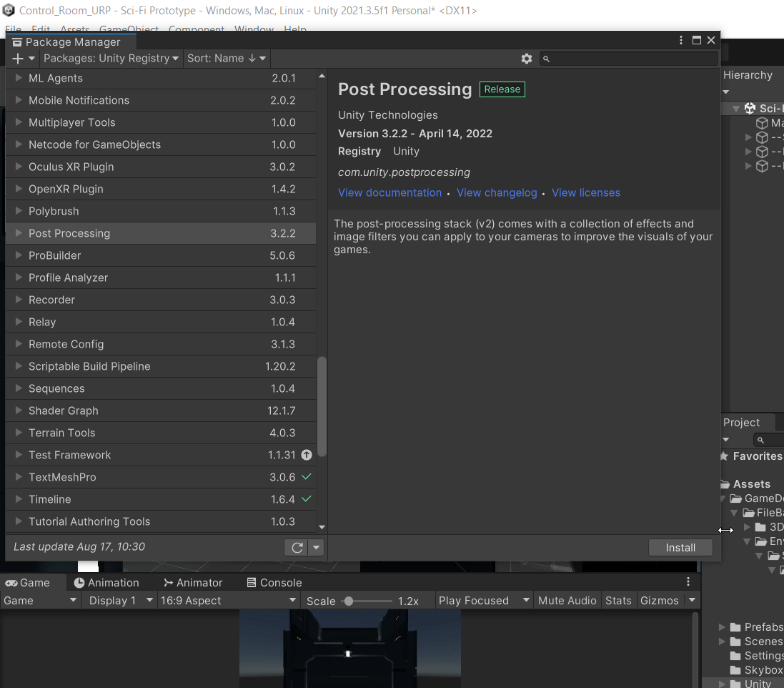Open View documentation link

point(389,192)
